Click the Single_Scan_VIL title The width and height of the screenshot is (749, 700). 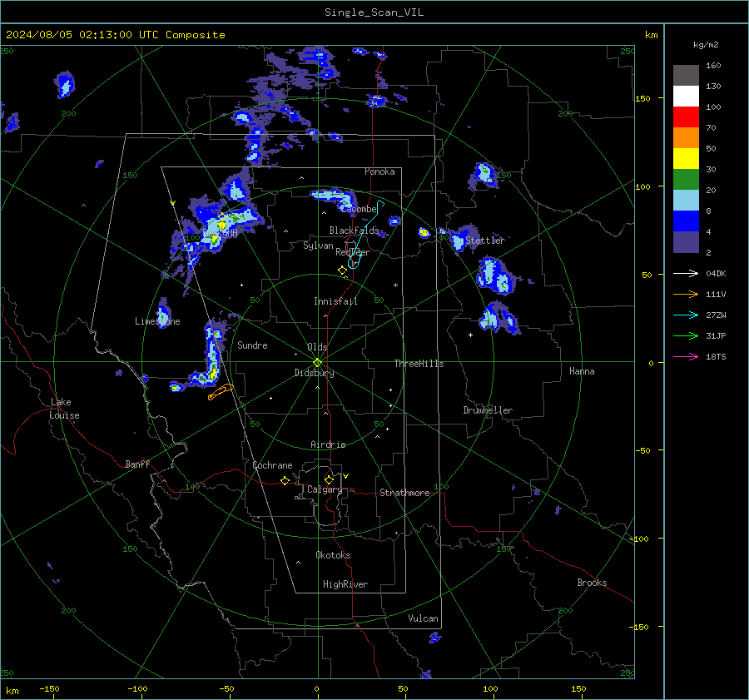click(374, 12)
